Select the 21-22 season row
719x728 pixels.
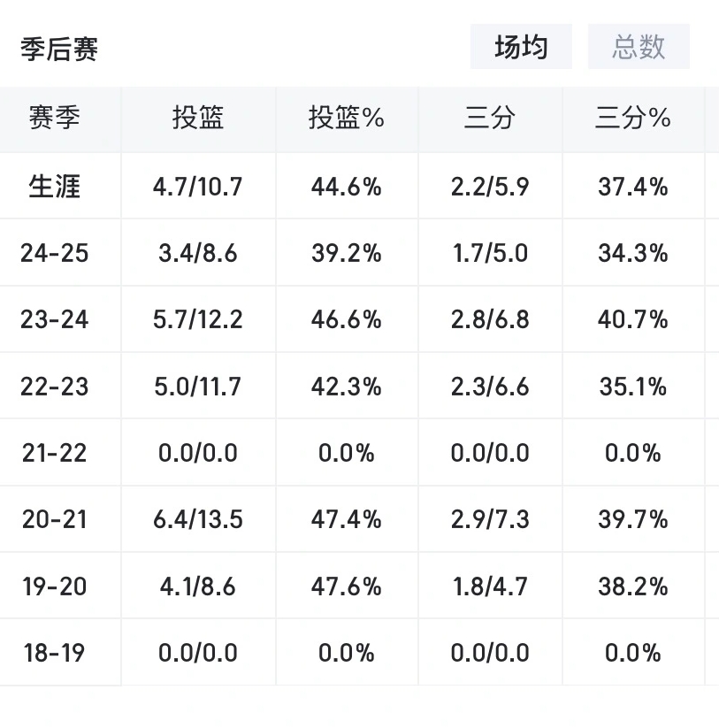(55, 453)
